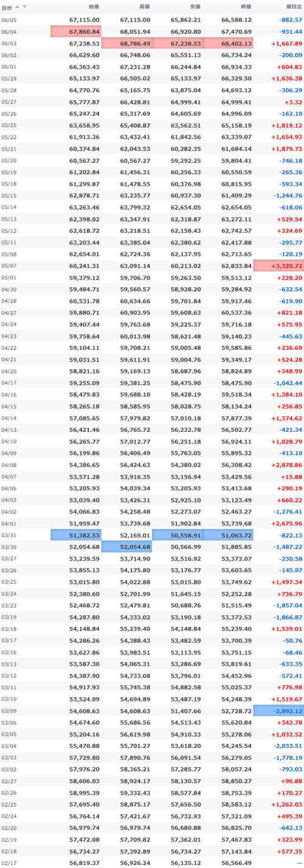Select the highlighted +3,320.72 change cell
The image size is (304, 868).
pyautogui.click(x=278, y=265)
